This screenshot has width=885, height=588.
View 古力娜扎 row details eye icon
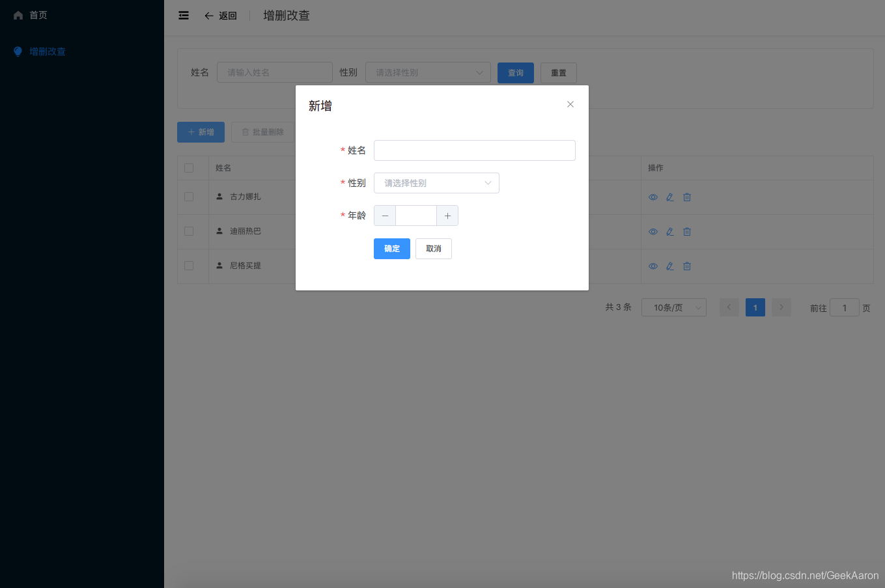(x=653, y=197)
